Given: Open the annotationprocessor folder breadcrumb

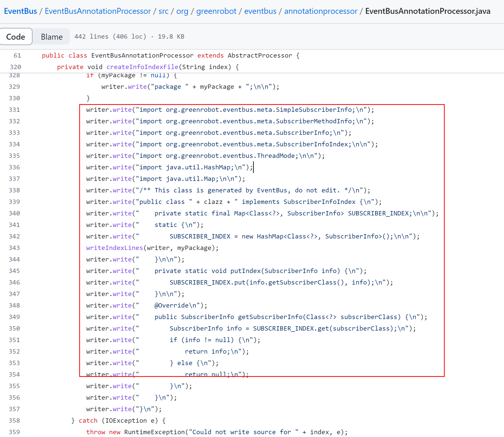Looking at the screenshot, I should [321, 11].
